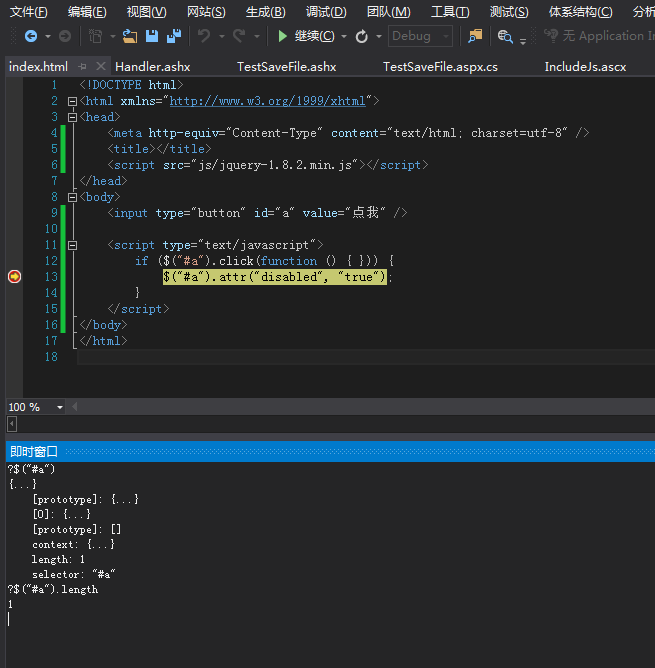The width and height of the screenshot is (655, 668).
Task: Open the Navigate Backward history dropdown arrow
Action: (48, 37)
